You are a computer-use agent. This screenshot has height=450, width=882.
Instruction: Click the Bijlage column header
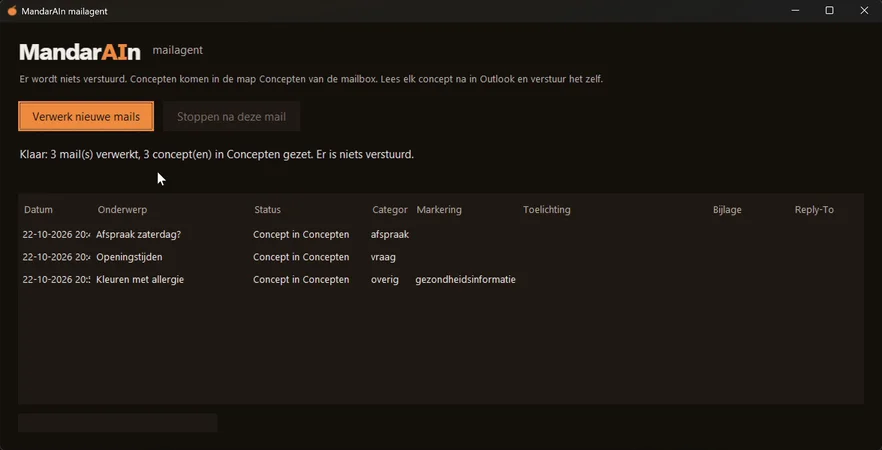[x=727, y=209]
